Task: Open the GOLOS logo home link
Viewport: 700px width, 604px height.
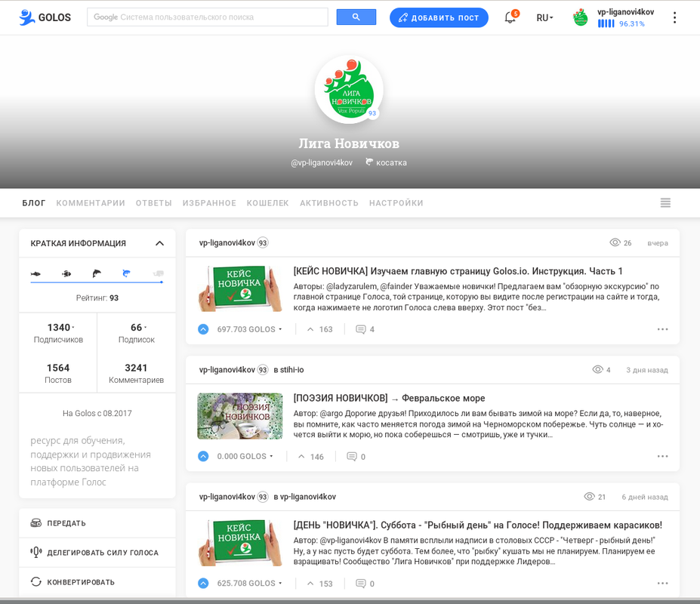Action: [45, 17]
